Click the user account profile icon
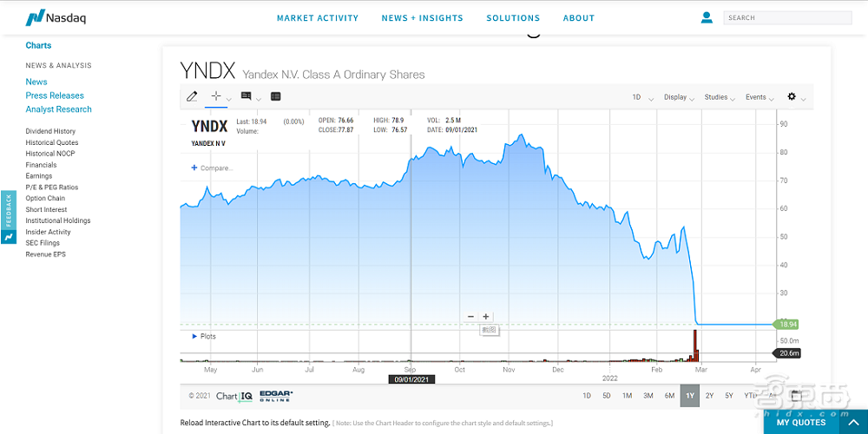Image resolution: width=868 pixels, height=434 pixels. click(x=707, y=17)
